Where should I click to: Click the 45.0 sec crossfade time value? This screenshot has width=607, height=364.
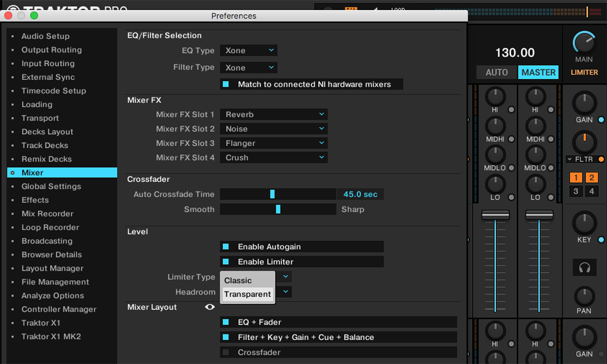[x=360, y=194]
